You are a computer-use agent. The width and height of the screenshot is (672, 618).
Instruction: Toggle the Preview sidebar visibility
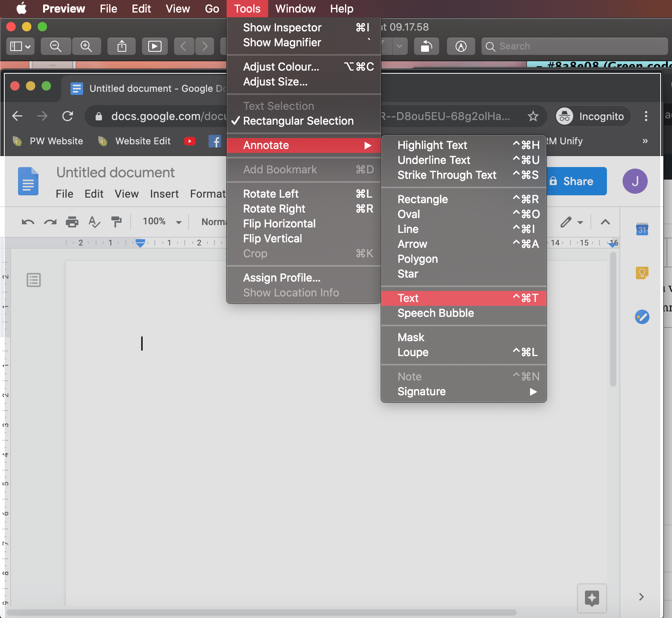pyautogui.click(x=20, y=46)
